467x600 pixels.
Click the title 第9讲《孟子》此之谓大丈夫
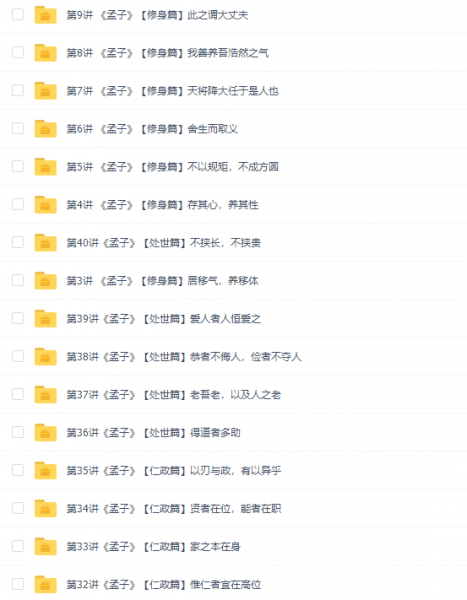tap(157, 15)
